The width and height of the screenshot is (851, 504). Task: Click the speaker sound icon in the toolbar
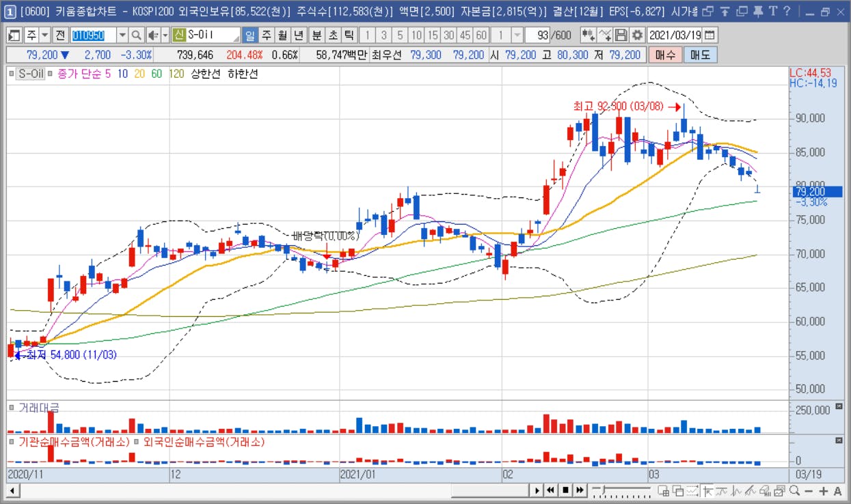pos(153,36)
